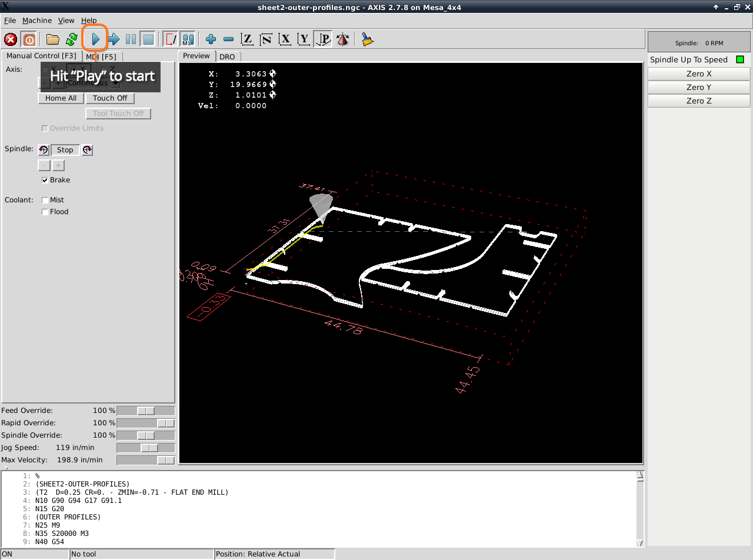The image size is (753, 560).
Task: Run the program with the Play button
Action: [95, 39]
